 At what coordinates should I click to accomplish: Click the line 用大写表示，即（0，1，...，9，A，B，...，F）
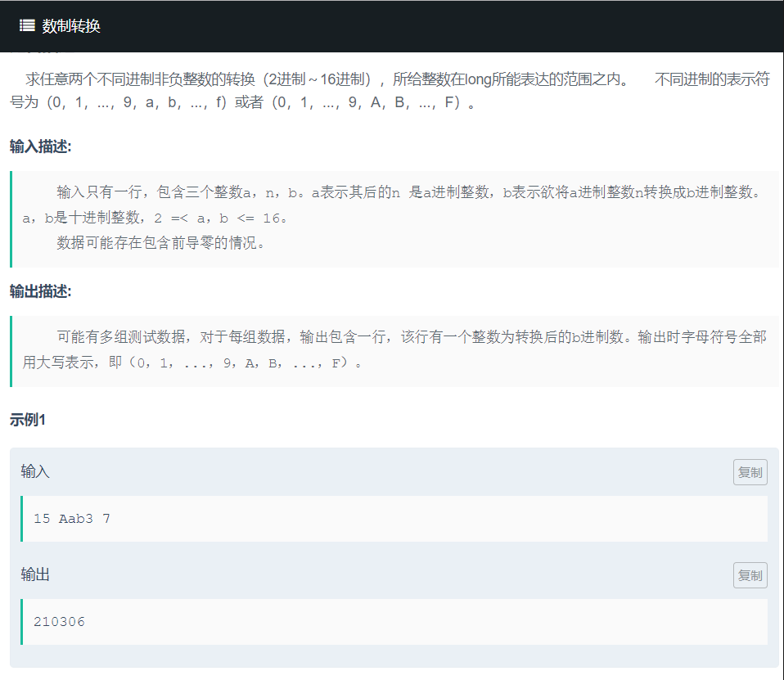point(191,363)
